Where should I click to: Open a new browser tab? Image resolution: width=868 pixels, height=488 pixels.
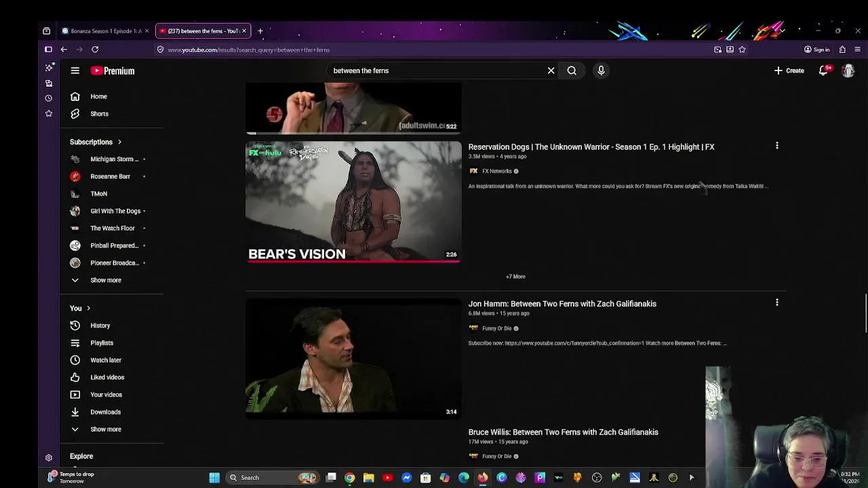260,30
